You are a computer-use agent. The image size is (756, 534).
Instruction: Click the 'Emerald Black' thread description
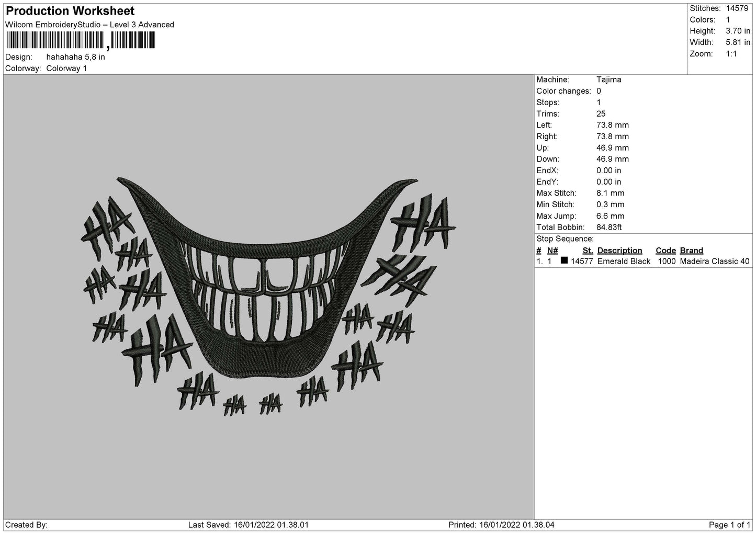point(624,262)
